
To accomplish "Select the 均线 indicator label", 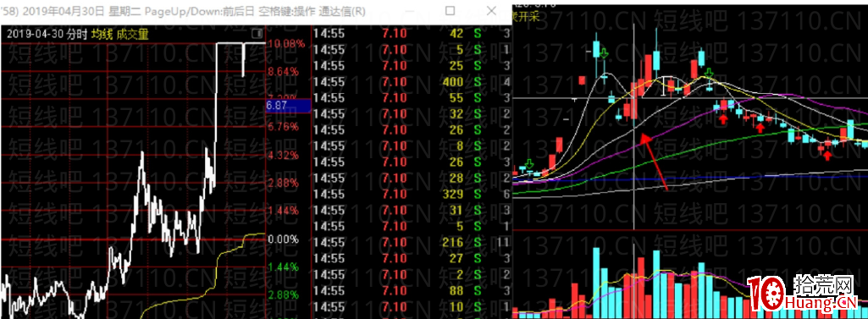I will tap(102, 35).
